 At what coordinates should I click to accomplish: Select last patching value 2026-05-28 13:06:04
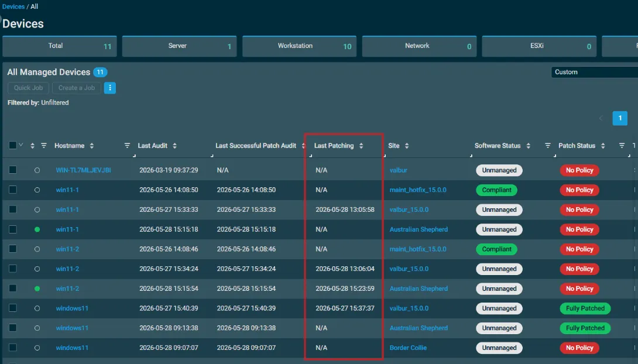coord(345,269)
